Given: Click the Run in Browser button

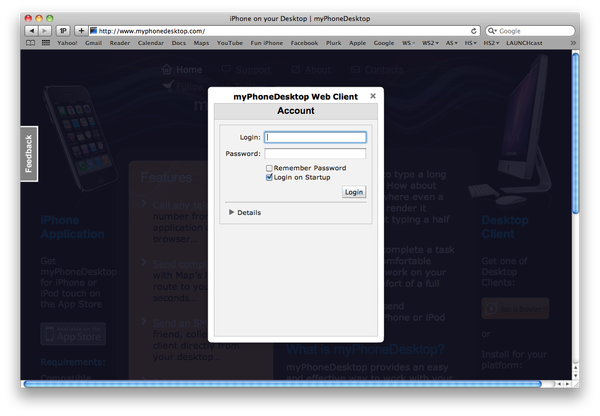Looking at the screenshot, I should pos(515,308).
